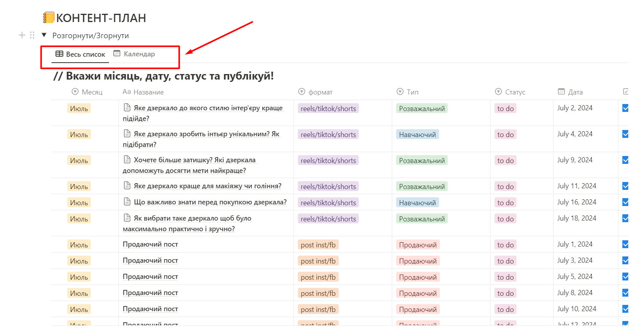The image size is (644, 336).
Task: Collapse the Розгорнути/Згорнути toggle triangle
Action: pyautogui.click(x=44, y=35)
